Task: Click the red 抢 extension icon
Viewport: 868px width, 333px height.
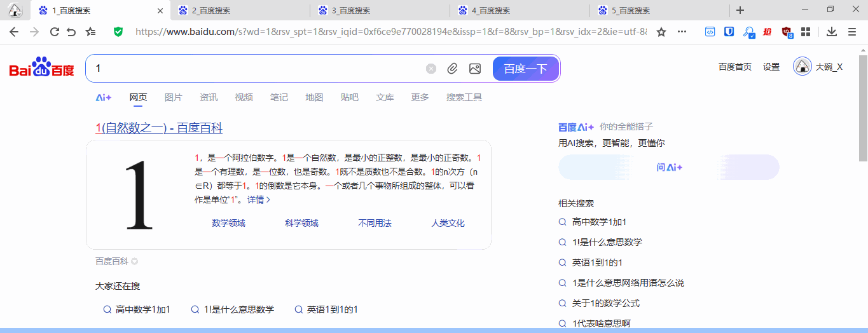Action: 768,32
